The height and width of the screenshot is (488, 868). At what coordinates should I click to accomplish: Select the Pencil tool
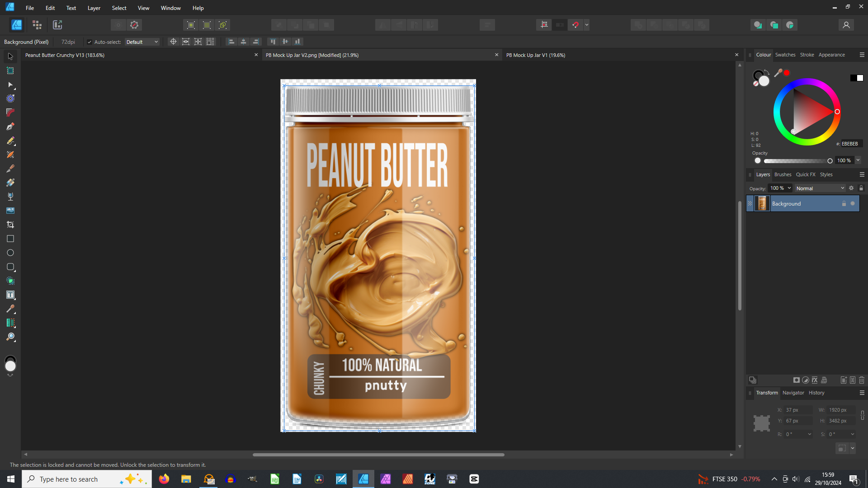point(10,141)
